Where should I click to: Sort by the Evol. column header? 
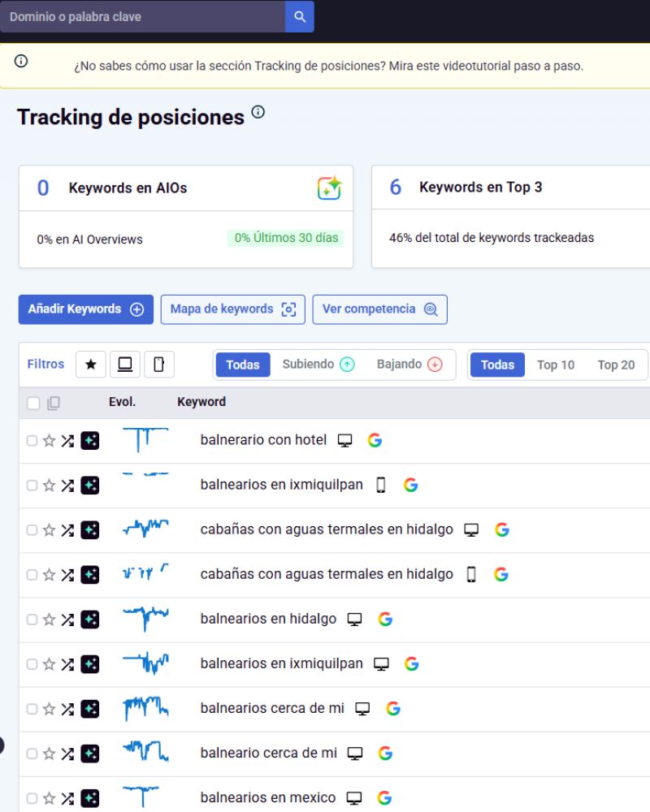pyautogui.click(x=123, y=402)
